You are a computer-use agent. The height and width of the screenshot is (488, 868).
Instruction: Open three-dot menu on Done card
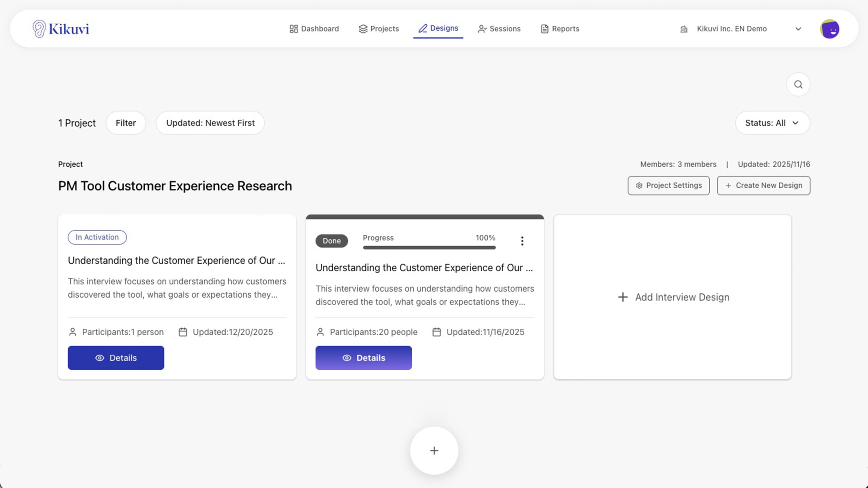tap(522, 241)
